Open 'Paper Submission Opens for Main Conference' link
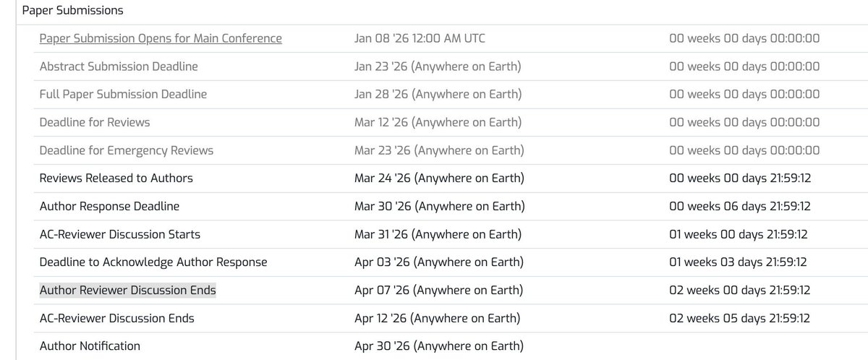 pos(161,38)
